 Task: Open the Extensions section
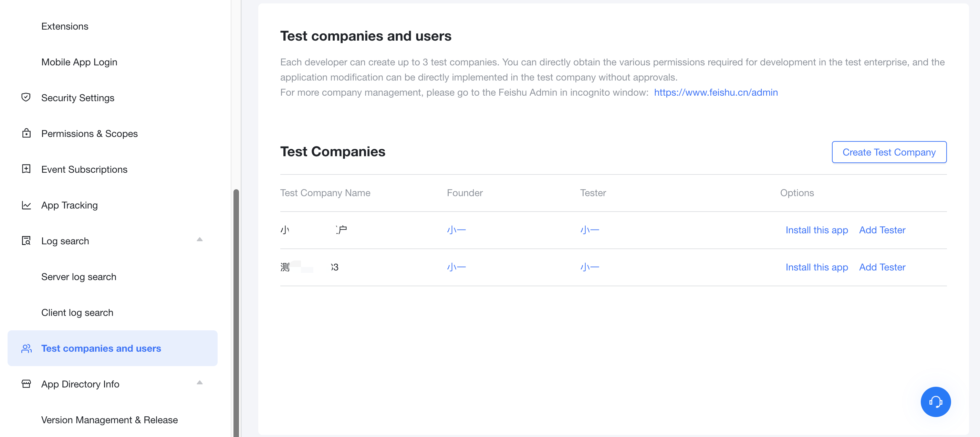tap(65, 26)
